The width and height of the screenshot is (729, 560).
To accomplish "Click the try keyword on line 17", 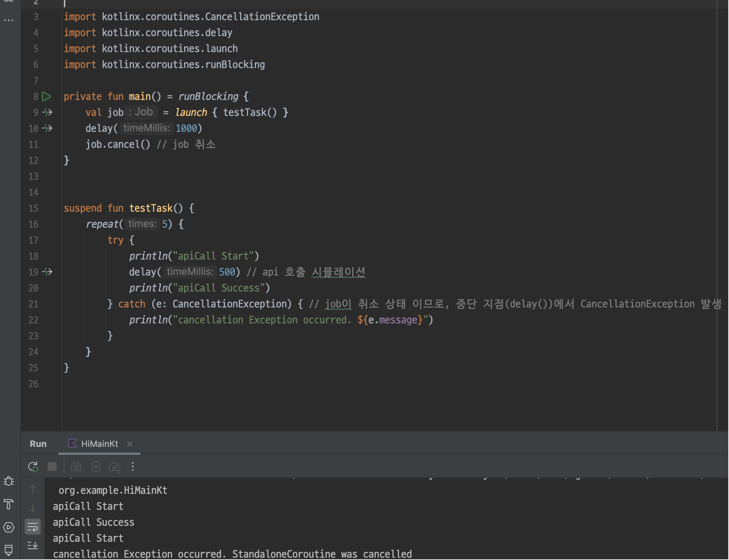I will [x=115, y=240].
